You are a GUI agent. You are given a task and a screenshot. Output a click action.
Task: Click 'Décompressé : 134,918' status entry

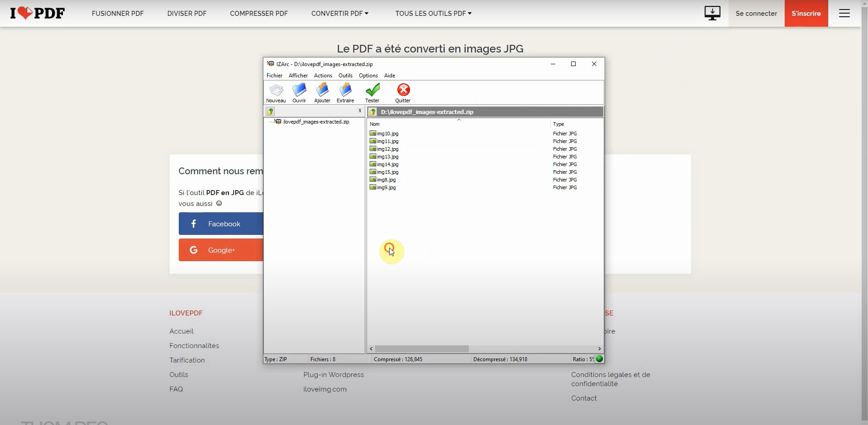tap(500, 359)
